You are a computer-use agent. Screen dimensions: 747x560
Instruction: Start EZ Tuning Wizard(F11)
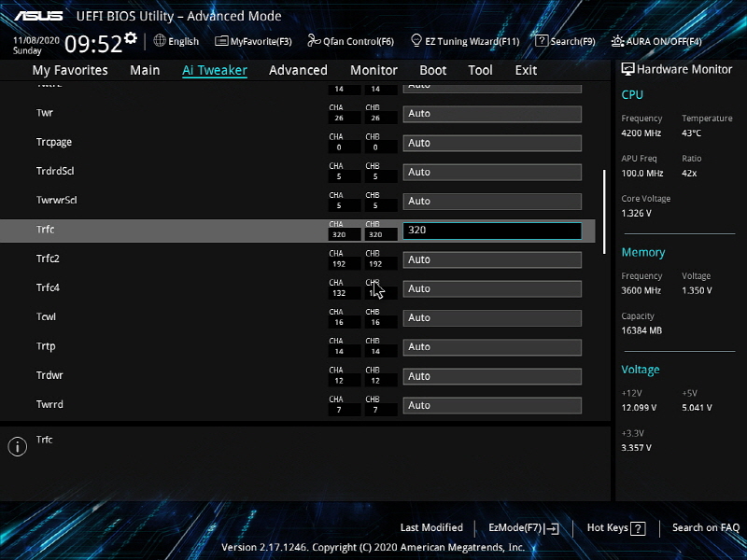pos(472,41)
